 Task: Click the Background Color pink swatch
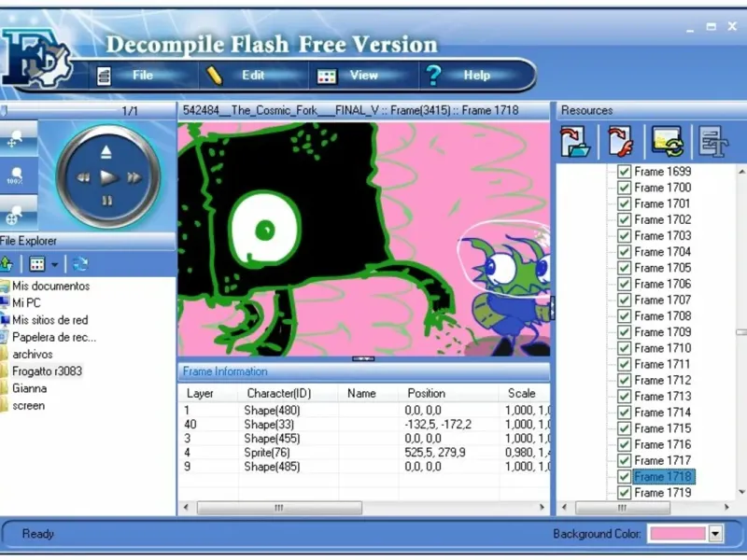tap(678, 534)
